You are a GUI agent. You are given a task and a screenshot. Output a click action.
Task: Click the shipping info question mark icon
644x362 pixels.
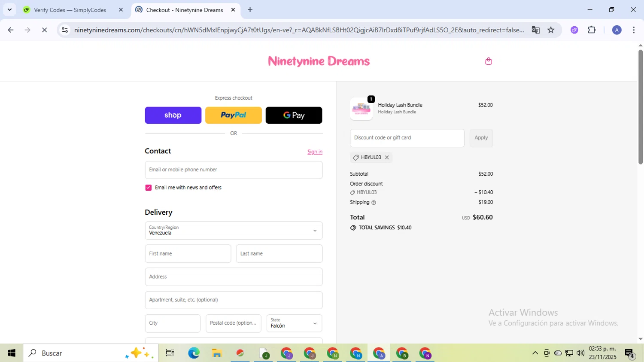tap(374, 203)
